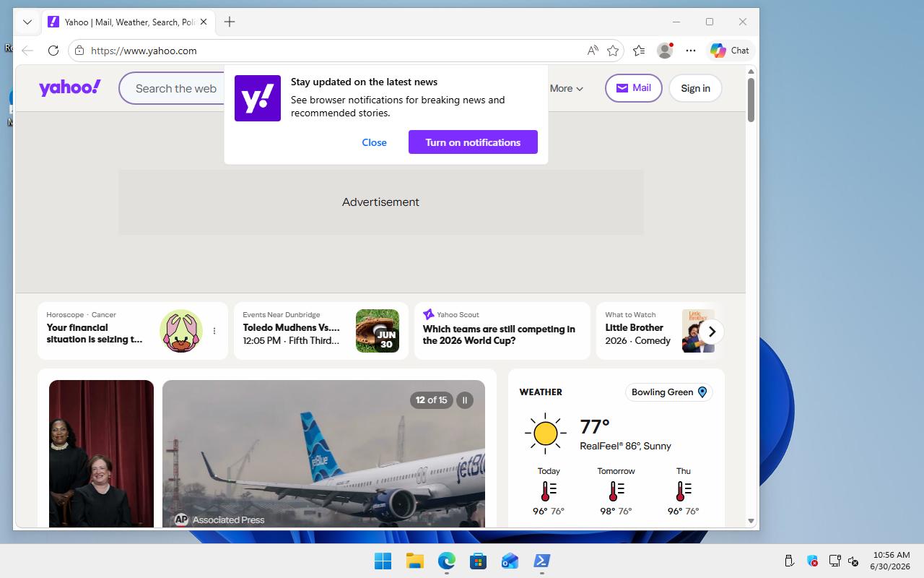Viewport: 924px width, 578px height.
Task: Select the Today forecast
Action: pyautogui.click(x=549, y=491)
